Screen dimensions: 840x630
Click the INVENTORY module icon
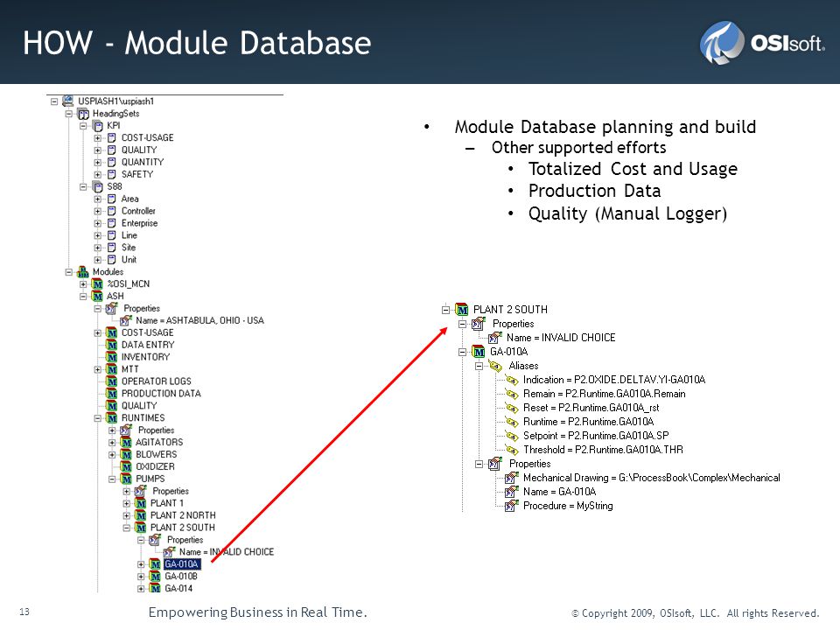[x=112, y=357]
